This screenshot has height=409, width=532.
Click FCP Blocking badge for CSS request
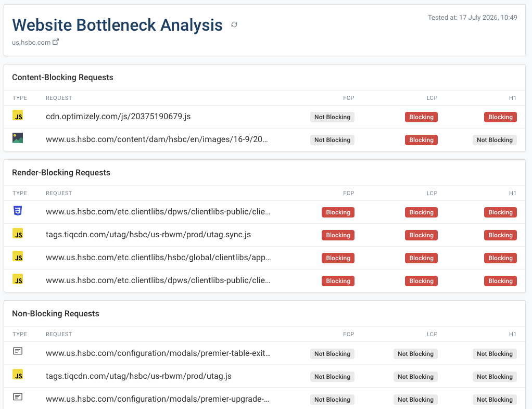(x=338, y=212)
